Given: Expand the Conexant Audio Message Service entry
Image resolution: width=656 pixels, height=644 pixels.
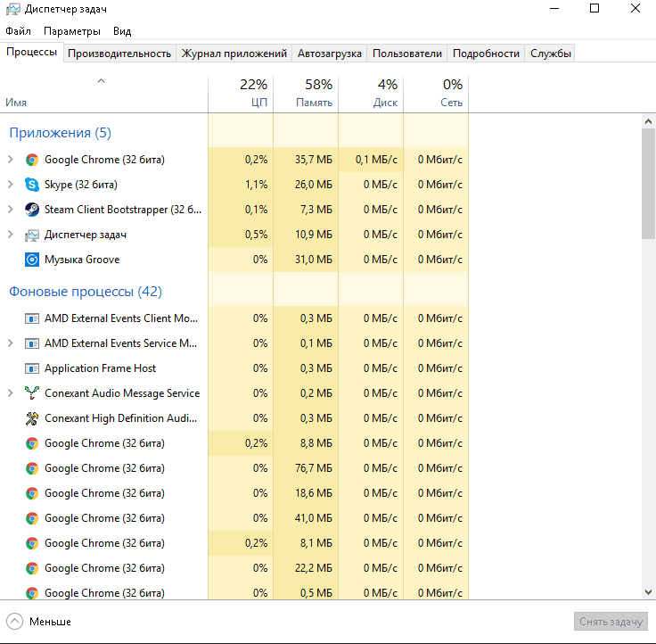Looking at the screenshot, I should [11, 393].
